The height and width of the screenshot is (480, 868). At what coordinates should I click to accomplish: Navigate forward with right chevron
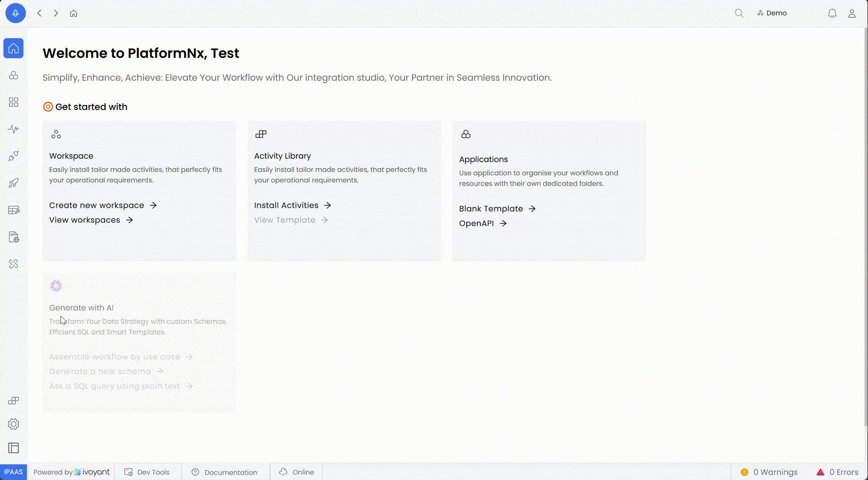[x=56, y=13]
